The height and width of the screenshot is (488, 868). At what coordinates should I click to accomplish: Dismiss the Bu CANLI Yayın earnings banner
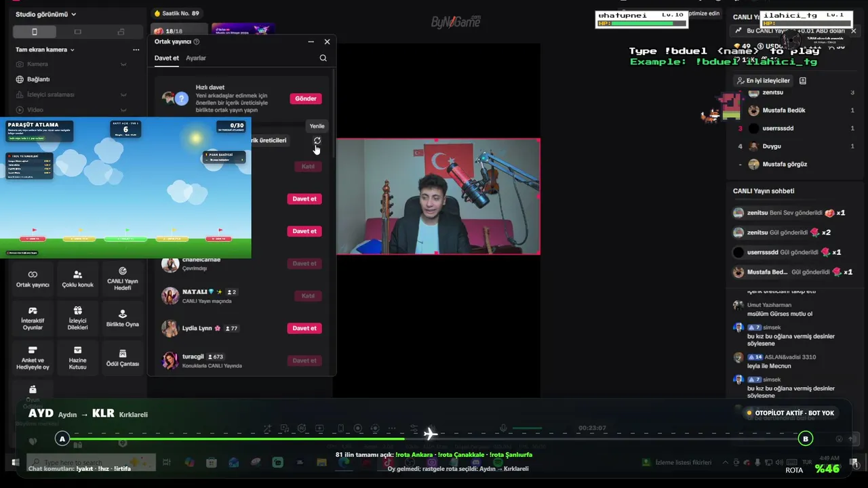pos(853,30)
